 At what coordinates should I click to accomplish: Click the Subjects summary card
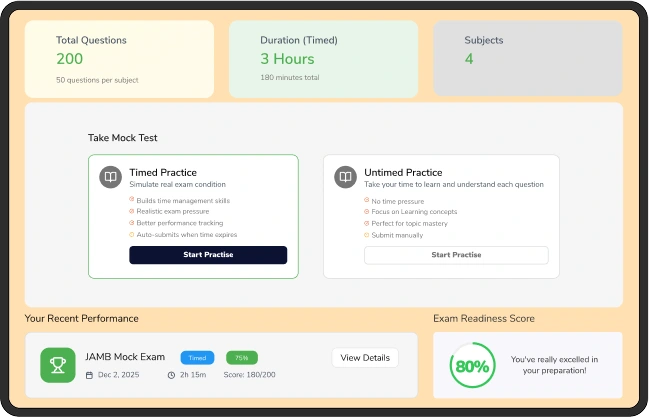[527, 59]
